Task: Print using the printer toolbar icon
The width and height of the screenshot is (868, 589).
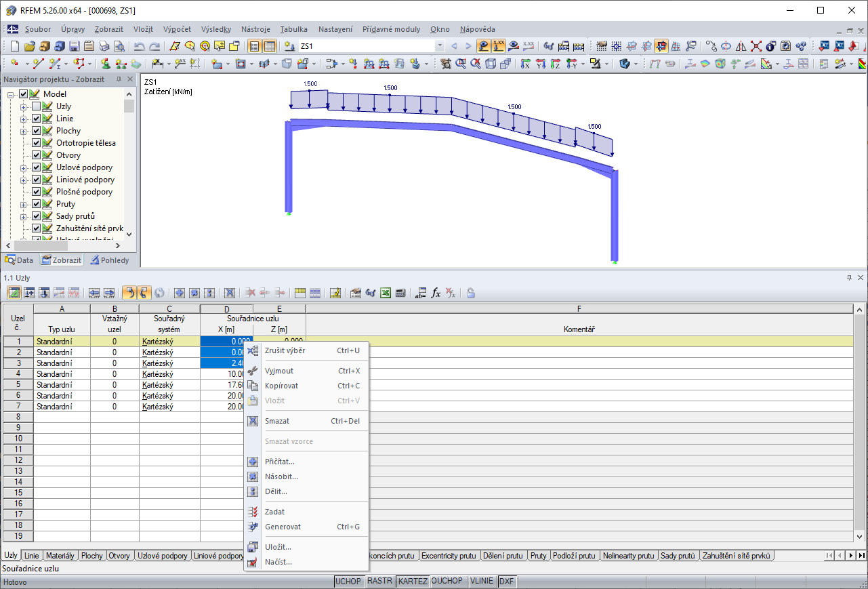Action: coord(104,46)
